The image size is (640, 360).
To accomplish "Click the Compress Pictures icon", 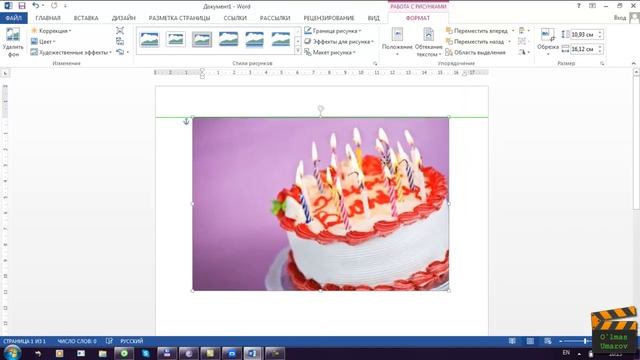I will (x=120, y=31).
